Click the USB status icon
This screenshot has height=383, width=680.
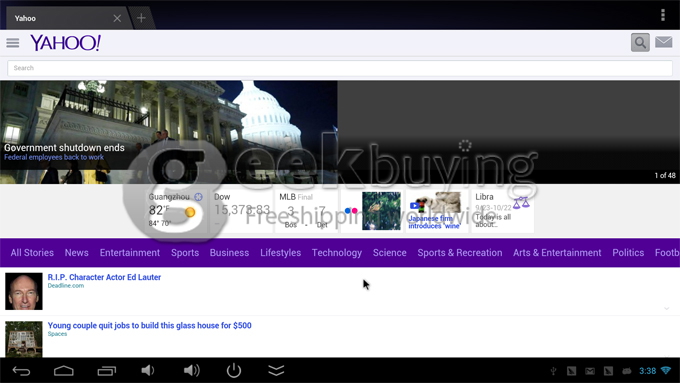[553, 371]
